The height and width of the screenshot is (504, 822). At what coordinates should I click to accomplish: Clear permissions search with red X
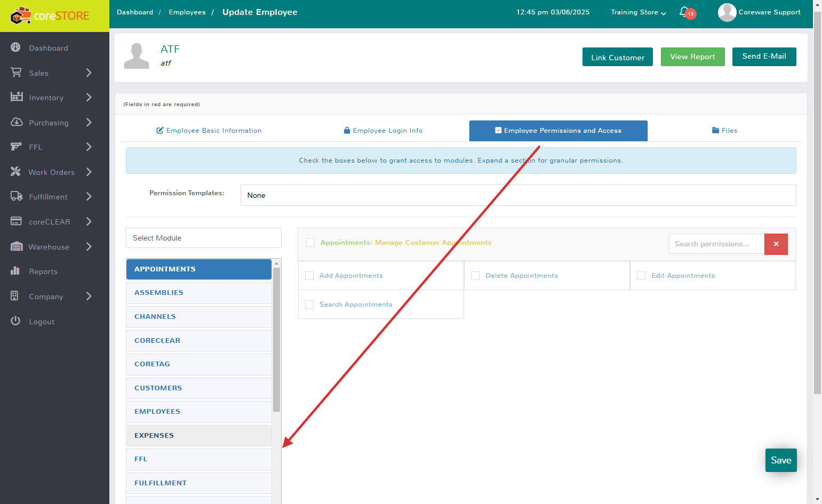coord(776,244)
